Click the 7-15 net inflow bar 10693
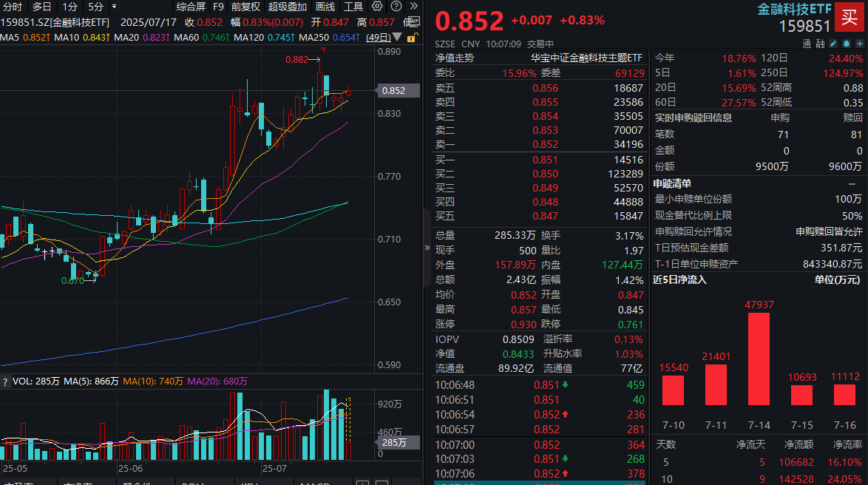 pyautogui.click(x=802, y=396)
